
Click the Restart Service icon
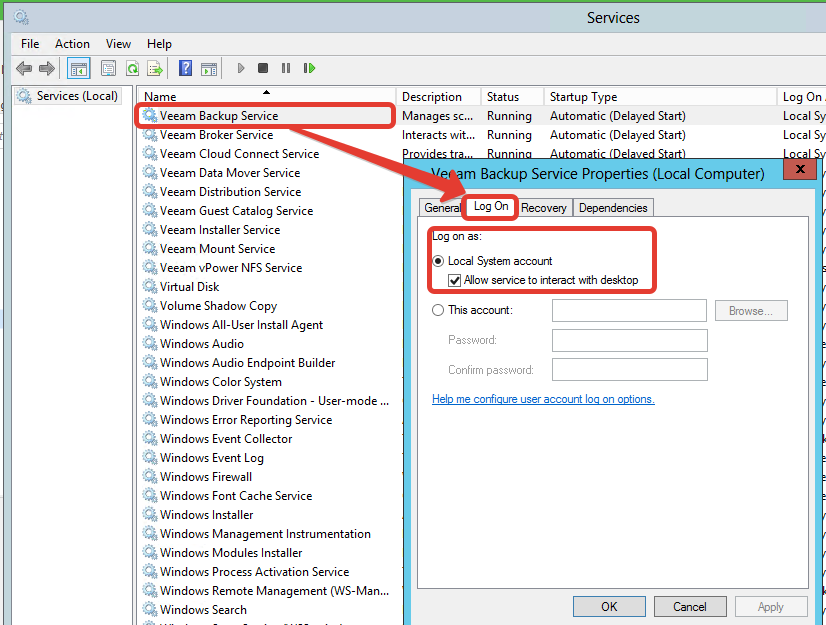(x=309, y=68)
